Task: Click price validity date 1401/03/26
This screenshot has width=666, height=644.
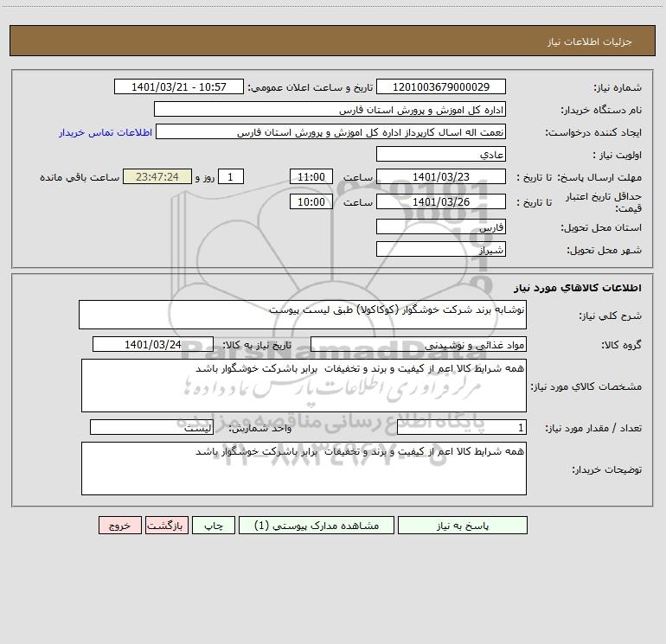Action: [441, 201]
